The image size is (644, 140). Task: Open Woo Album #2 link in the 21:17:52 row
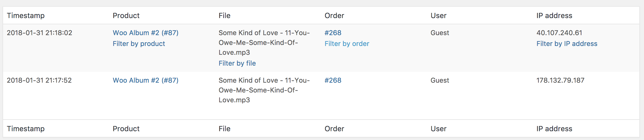click(145, 80)
